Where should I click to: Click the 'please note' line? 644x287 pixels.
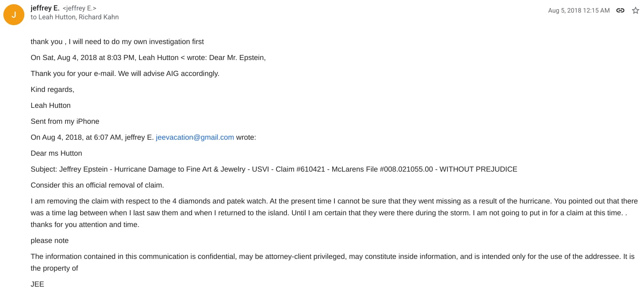point(50,240)
